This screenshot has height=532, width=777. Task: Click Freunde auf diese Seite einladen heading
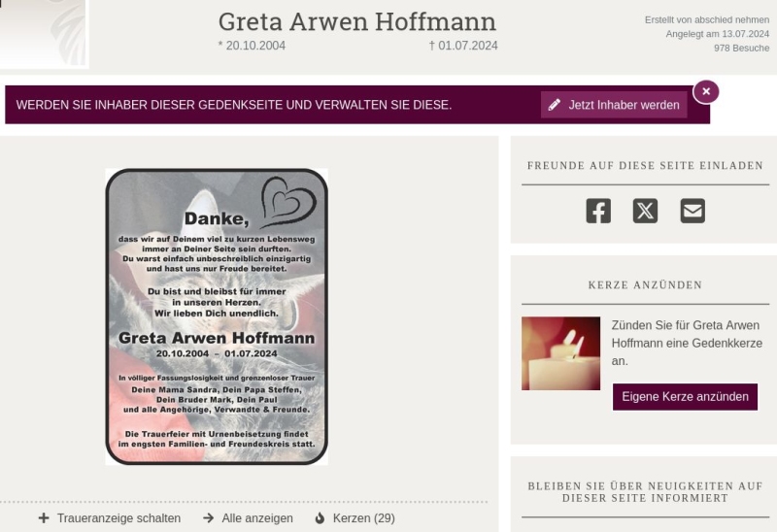coord(645,165)
